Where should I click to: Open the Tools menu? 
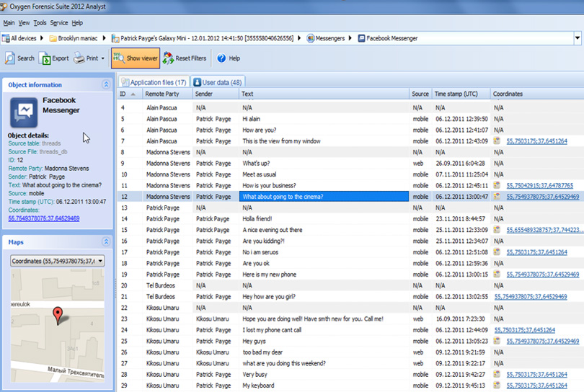point(40,23)
